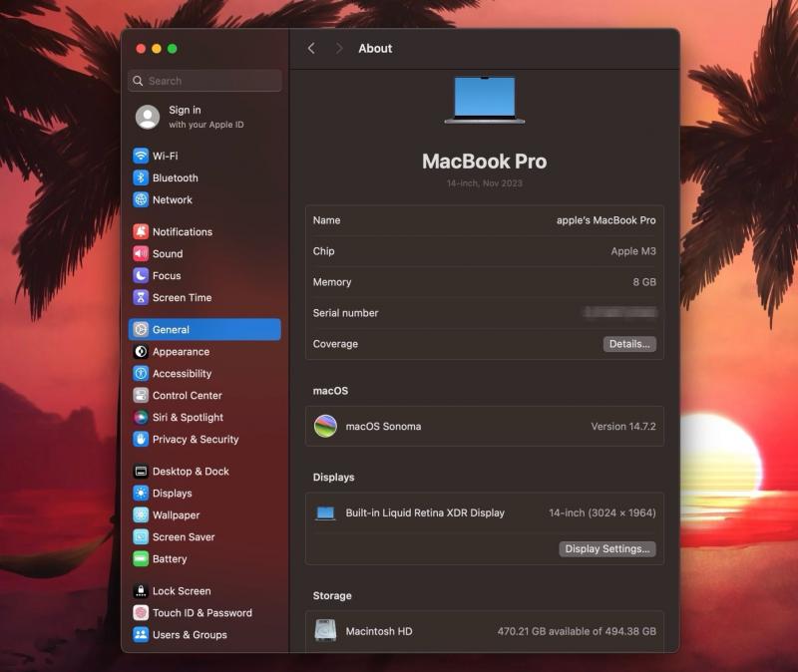Select the Screen Time label in sidebar
The height and width of the screenshot is (672, 798).
(183, 297)
